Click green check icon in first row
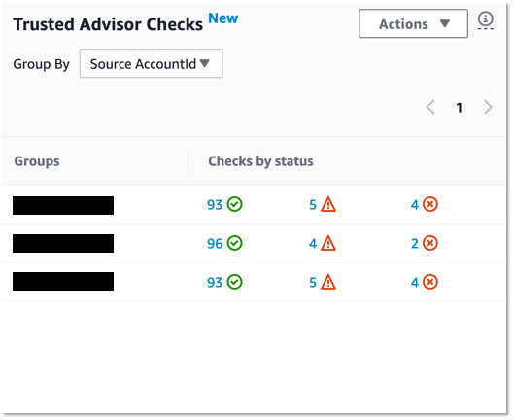 [x=235, y=204]
